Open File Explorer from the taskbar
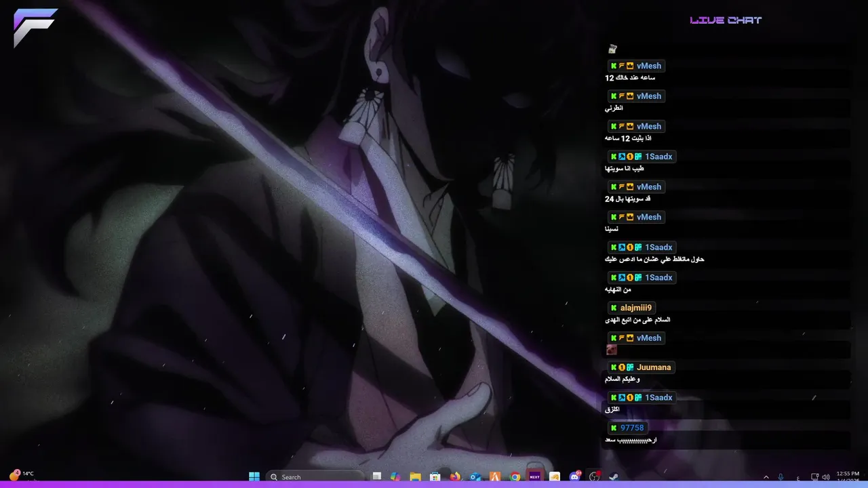 click(x=415, y=477)
